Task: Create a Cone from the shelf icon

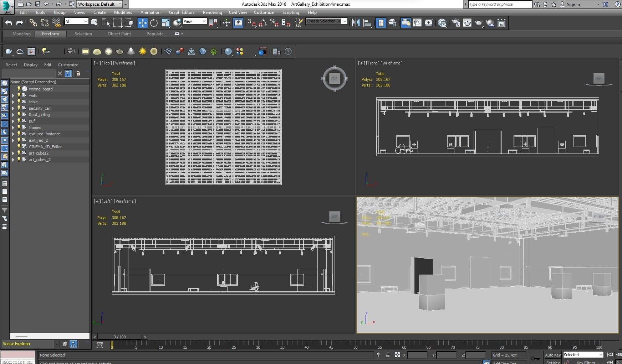Action: (131, 52)
